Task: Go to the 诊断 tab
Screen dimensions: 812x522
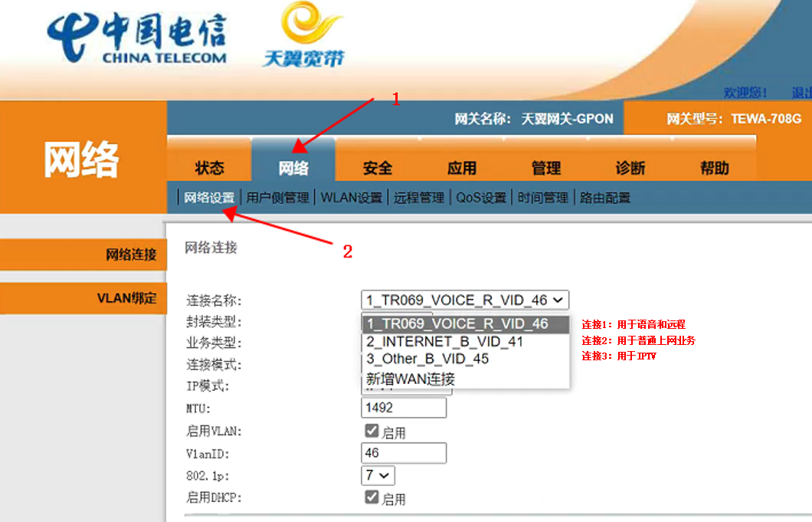Action: (630, 168)
